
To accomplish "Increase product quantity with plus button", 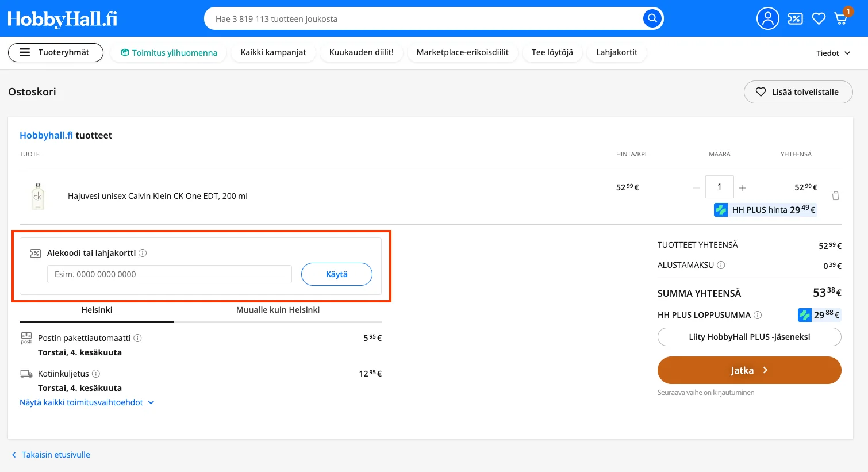I will [743, 188].
